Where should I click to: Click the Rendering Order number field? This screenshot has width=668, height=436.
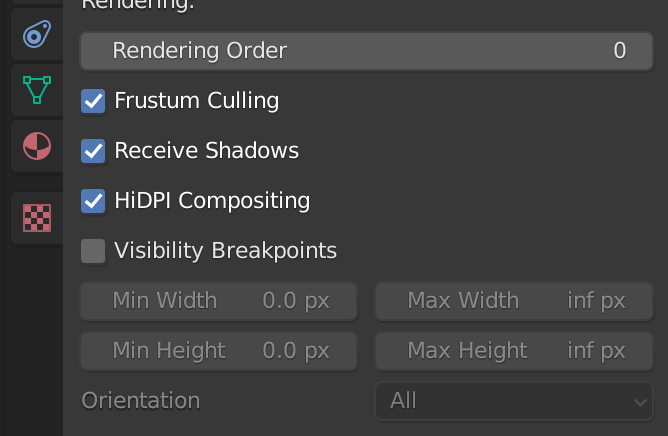point(366,51)
